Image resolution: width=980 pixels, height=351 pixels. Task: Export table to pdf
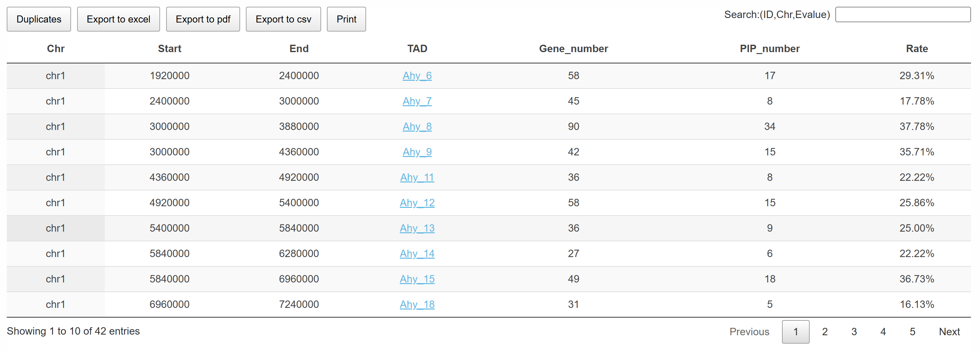click(x=203, y=19)
